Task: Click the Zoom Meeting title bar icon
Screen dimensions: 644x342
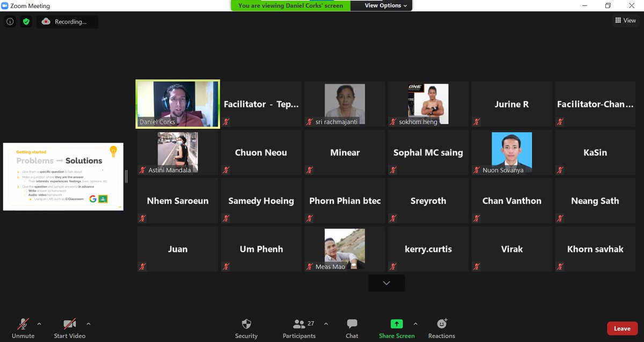Action: point(5,6)
